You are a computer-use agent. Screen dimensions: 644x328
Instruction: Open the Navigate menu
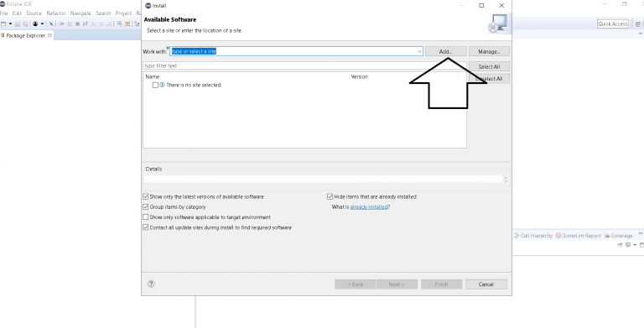tap(80, 13)
